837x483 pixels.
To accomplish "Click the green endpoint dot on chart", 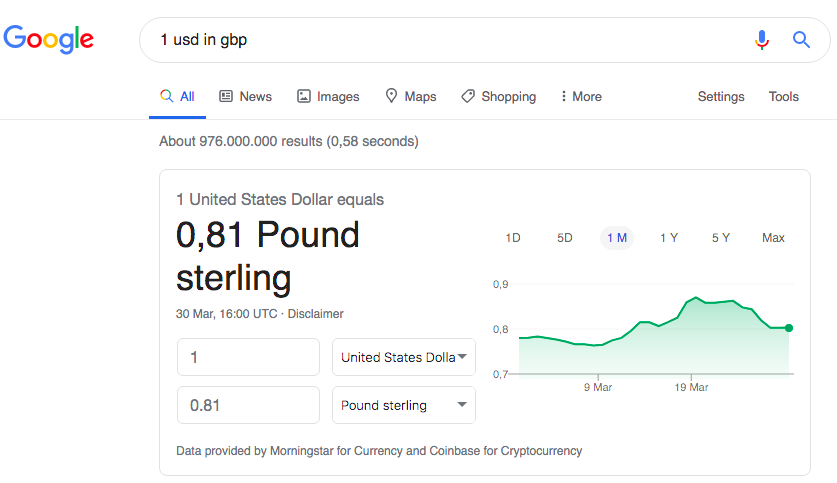I will (789, 328).
